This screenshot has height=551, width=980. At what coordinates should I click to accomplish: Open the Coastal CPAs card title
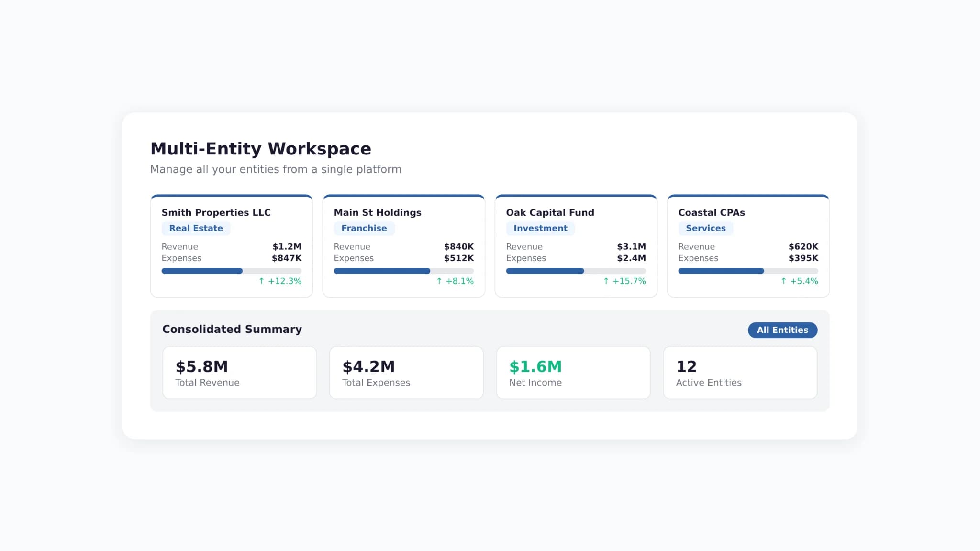click(x=712, y=212)
